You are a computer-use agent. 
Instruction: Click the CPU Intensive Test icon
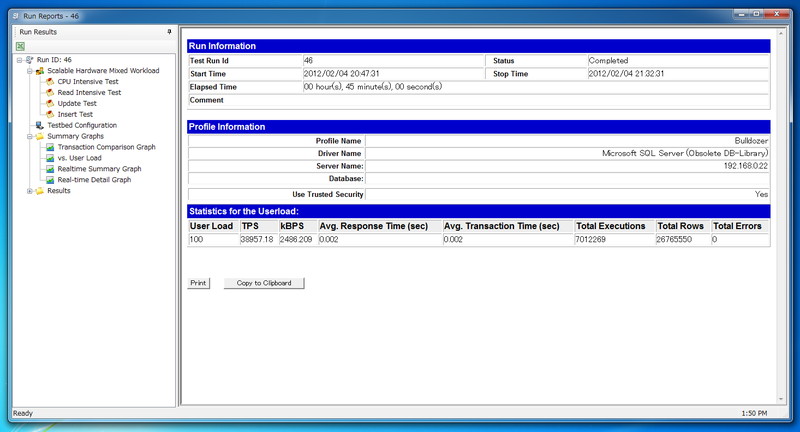(50, 82)
